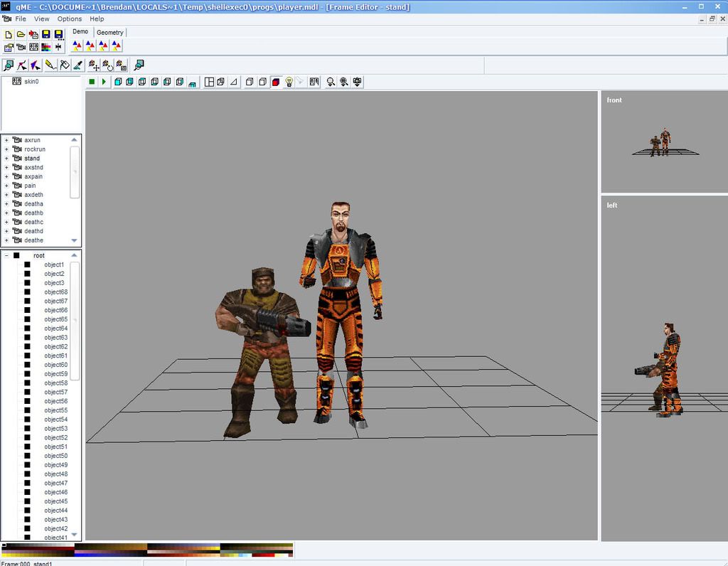Select the rotate object tool
The width and height of the screenshot is (728, 566).
[108, 65]
